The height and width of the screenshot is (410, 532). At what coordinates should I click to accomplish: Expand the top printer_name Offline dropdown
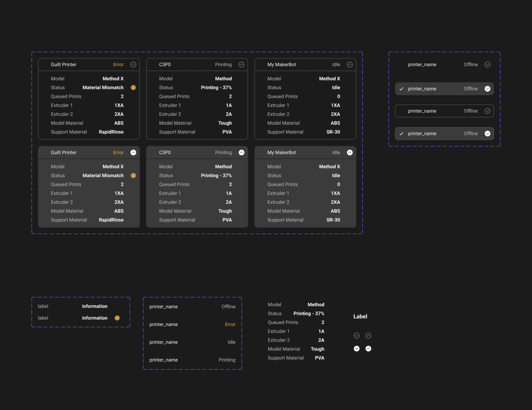click(x=487, y=65)
